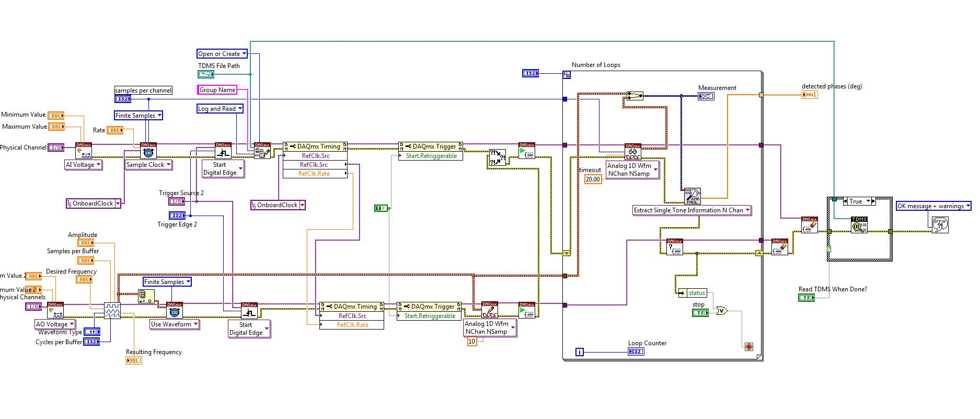
Task: Click the DAQmx Write node
Action: point(490,310)
